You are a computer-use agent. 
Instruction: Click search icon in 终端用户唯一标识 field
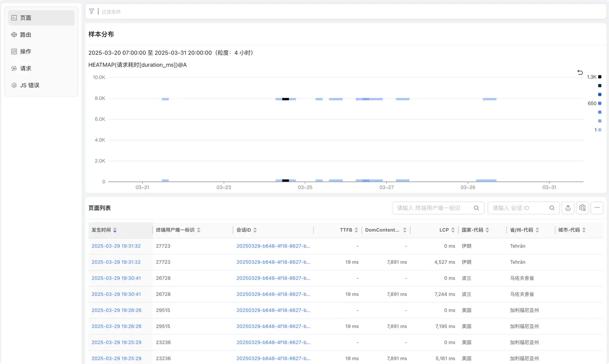point(476,208)
